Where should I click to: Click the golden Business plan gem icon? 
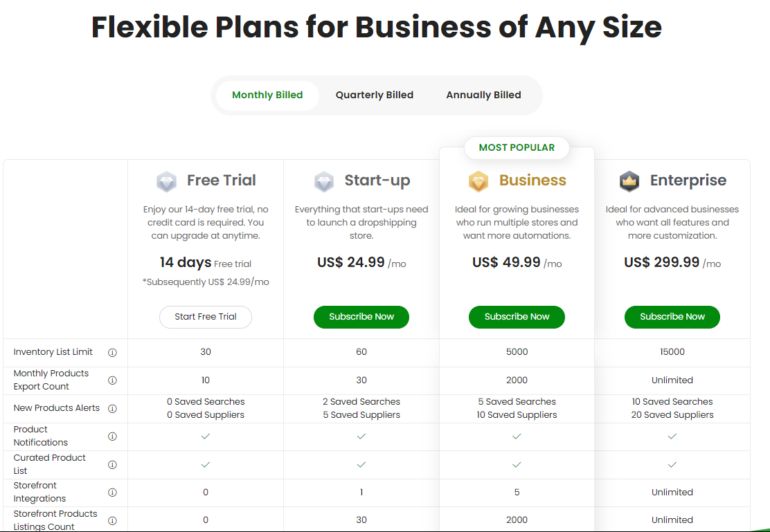click(478, 181)
